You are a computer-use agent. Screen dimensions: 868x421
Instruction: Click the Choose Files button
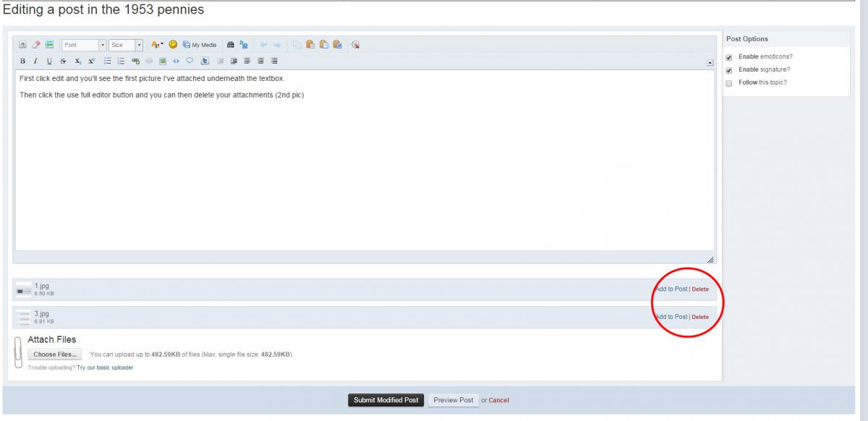(55, 354)
